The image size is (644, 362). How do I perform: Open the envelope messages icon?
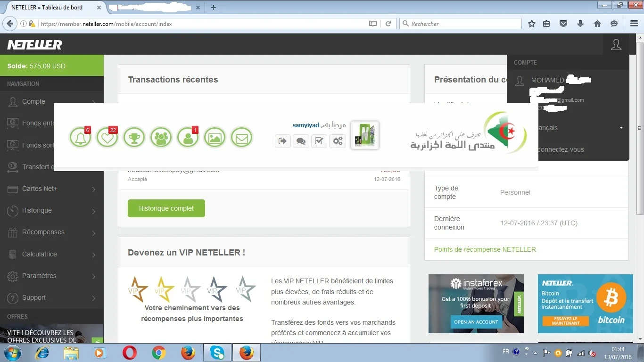pyautogui.click(x=241, y=138)
